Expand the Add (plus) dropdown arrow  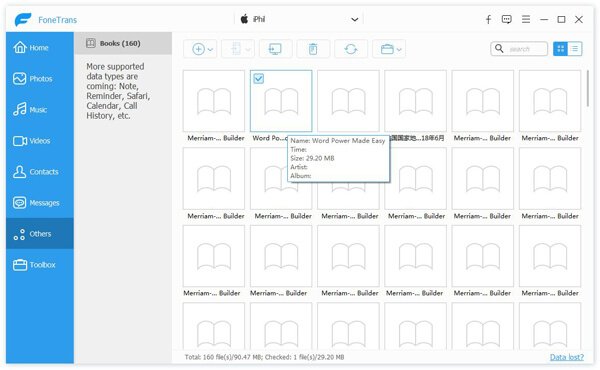click(210, 49)
